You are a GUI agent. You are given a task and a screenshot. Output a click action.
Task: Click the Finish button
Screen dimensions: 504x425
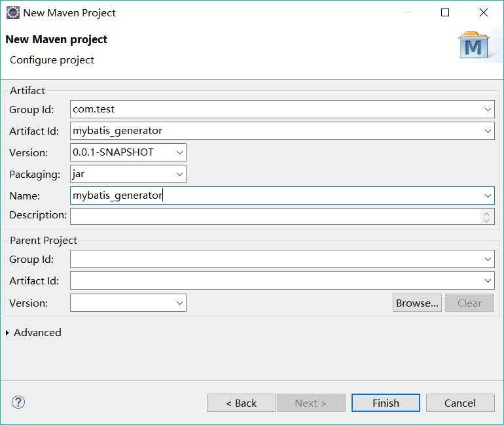tap(386, 403)
